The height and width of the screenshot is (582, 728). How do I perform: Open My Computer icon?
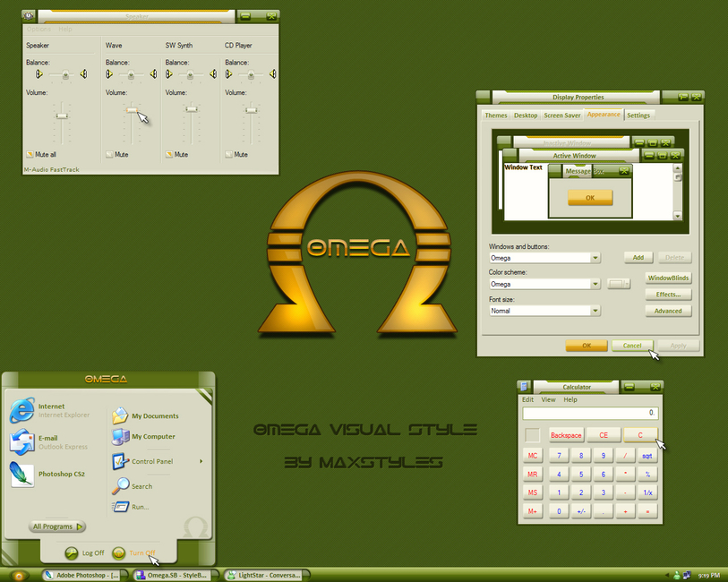tap(120, 437)
